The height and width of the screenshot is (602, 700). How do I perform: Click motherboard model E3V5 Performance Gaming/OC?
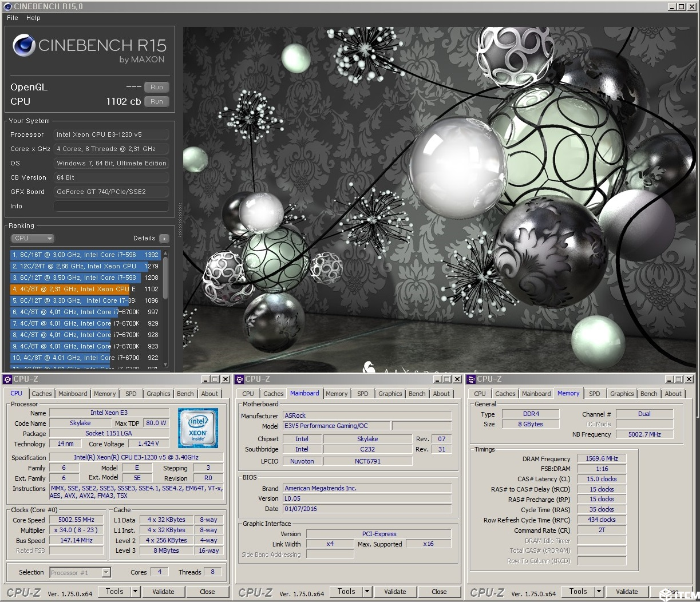pyautogui.click(x=337, y=426)
